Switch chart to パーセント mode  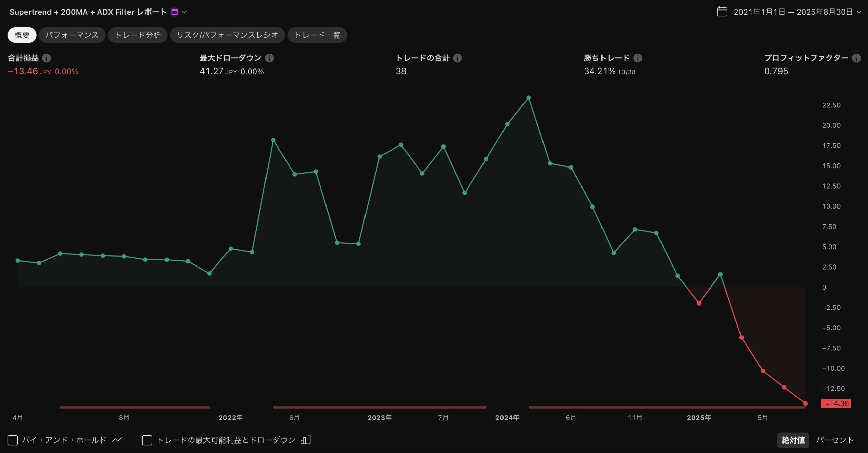coord(834,440)
